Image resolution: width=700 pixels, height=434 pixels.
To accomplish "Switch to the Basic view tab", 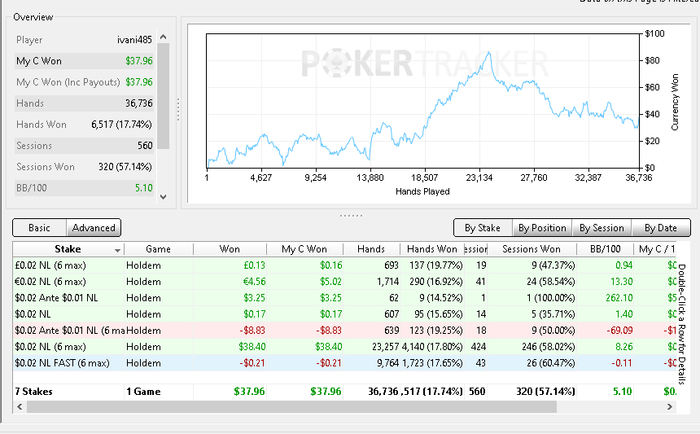I will click(39, 228).
